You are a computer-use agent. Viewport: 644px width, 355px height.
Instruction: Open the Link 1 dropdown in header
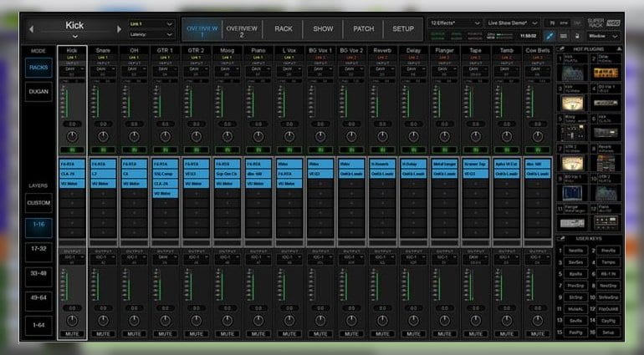(151, 24)
